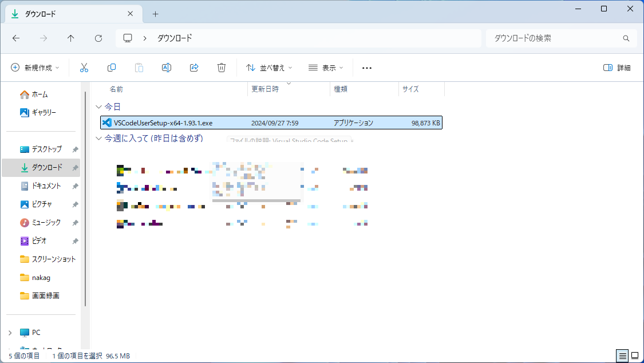Click the pin icon beside ダウンロード sidebar item
Screen dimensions: 644x363
pyautogui.click(x=75, y=168)
